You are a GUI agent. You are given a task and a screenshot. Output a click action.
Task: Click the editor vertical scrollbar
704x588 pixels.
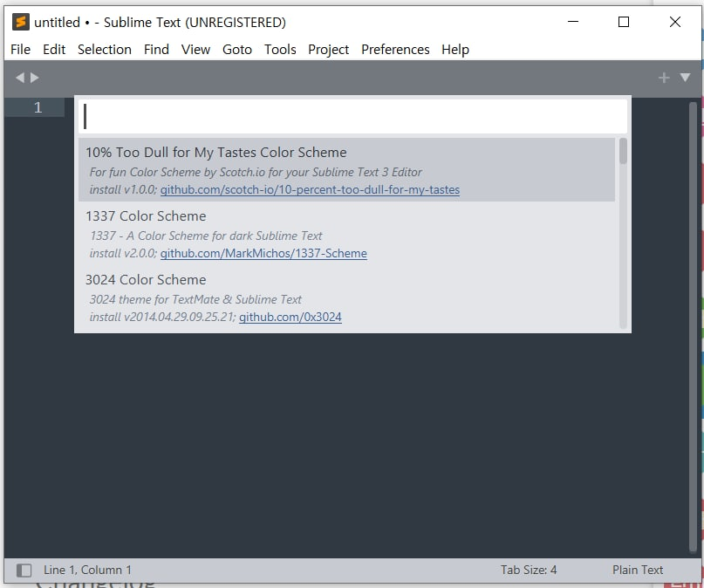pos(693,328)
